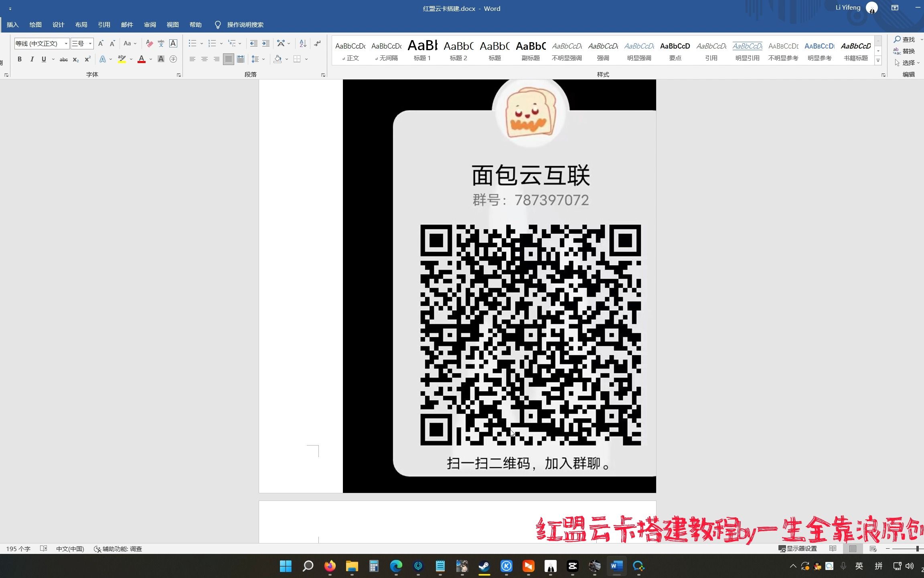Image resolution: width=924 pixels, height=578 pixels.
Task: Toggle character shading
Action: point(161,59)
